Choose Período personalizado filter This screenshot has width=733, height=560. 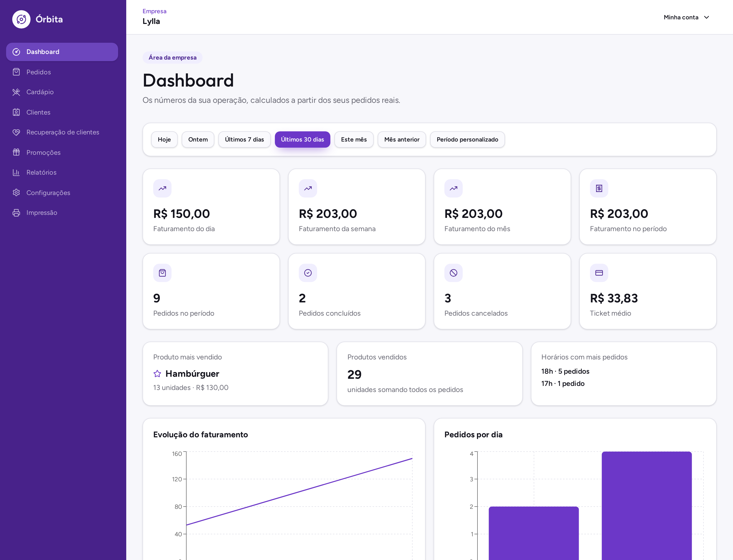(x=467, y=139)
